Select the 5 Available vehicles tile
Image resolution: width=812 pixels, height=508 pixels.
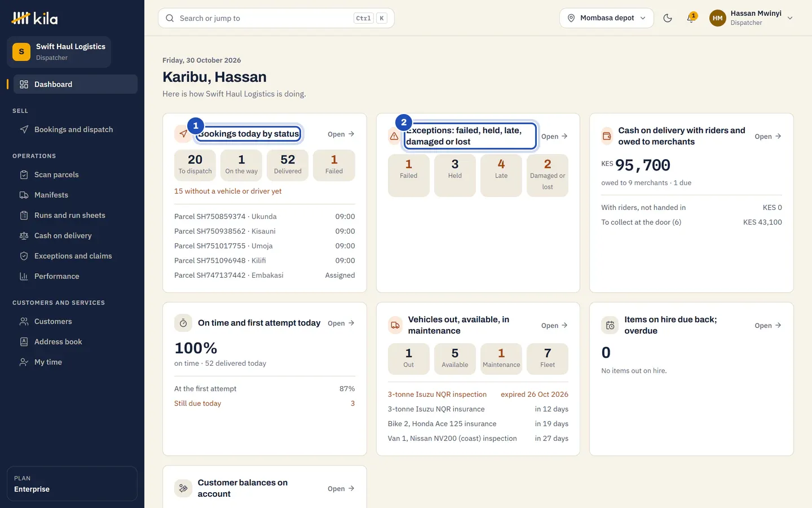(455, 358)
